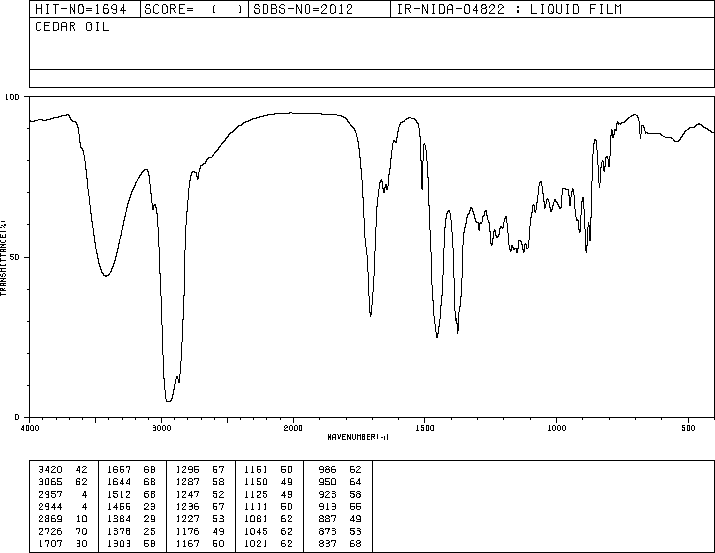Click the 3000 x-axis tick label
The width and height of the screenshot is (715, 553).
click(161, 428)
